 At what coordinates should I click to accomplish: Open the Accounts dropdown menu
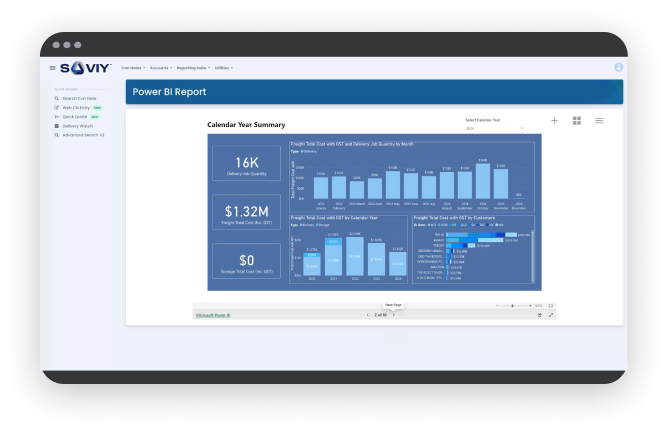point(161,68)
